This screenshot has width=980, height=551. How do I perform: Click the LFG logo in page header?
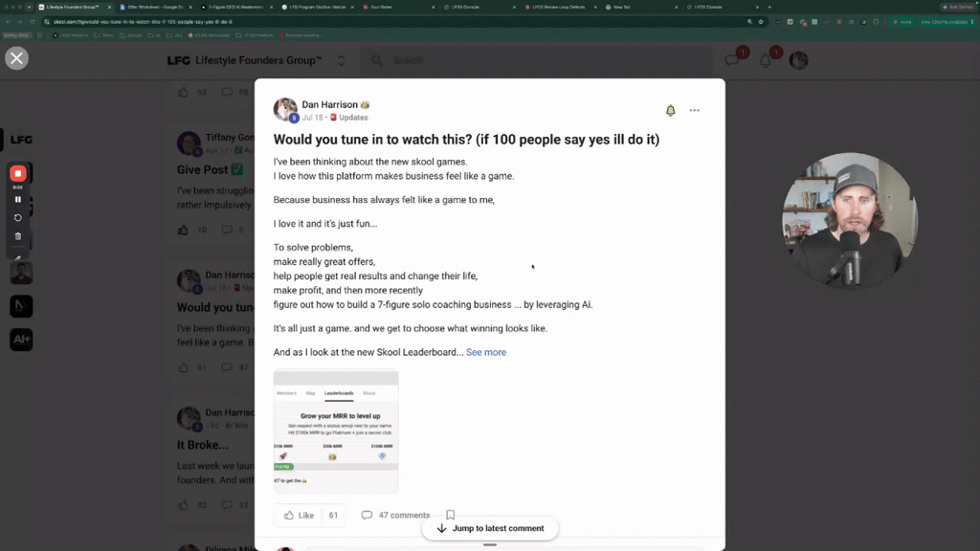[x=179, y=60]
